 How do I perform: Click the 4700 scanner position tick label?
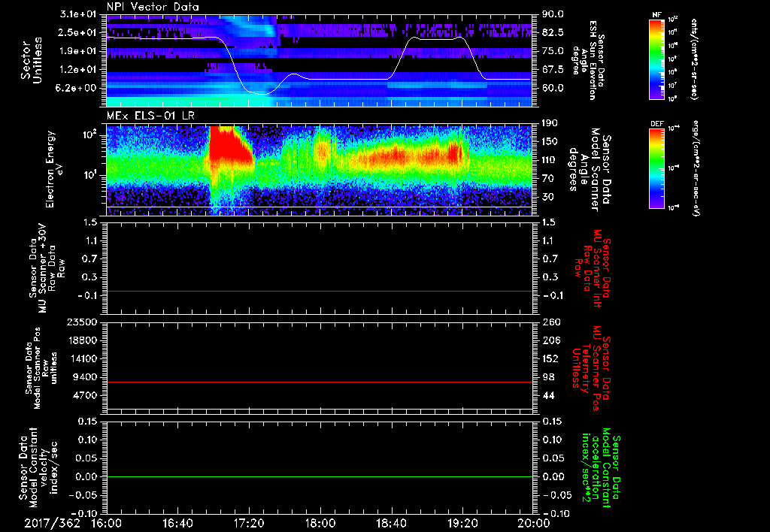(86, 395)
